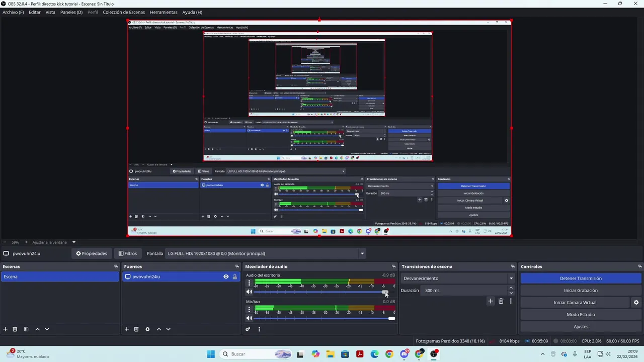644x362 pixels.
Task: Move source down in Fuentes panel
Action: [x=168, y=329]
